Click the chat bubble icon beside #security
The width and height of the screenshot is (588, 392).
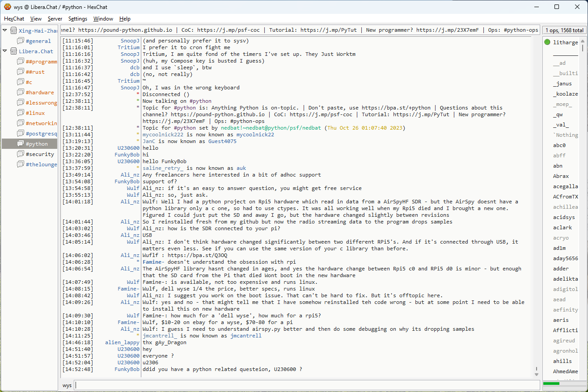coord(21,154)
